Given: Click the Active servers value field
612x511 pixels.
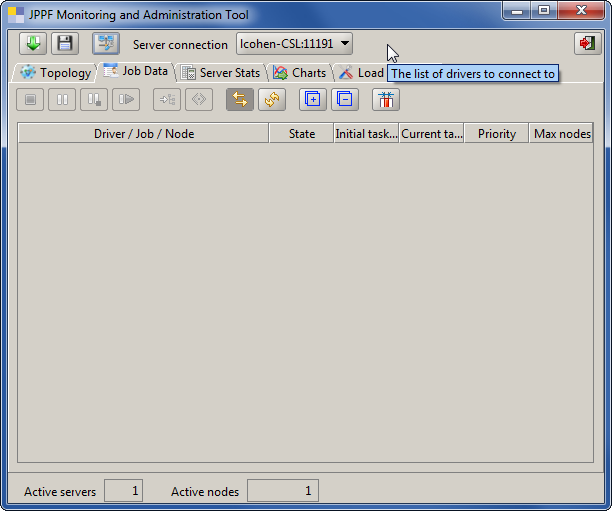Looking at the screenshot, I should (123, 491).
